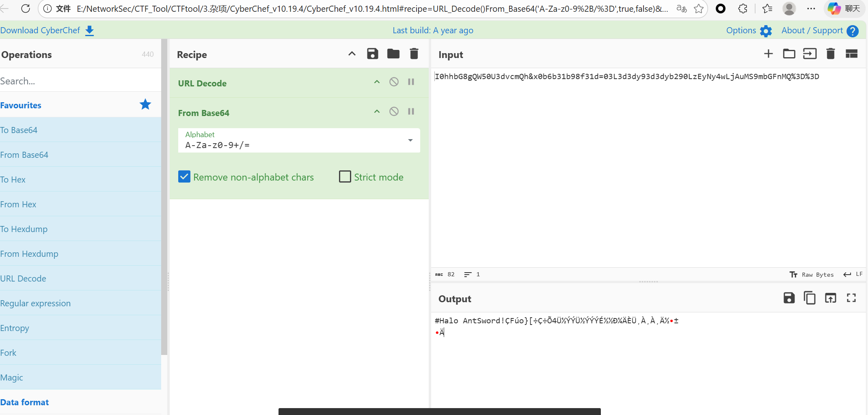Select To Hexdump operation
The height and width of the screenshot is (415, 868).
point(80,229)
